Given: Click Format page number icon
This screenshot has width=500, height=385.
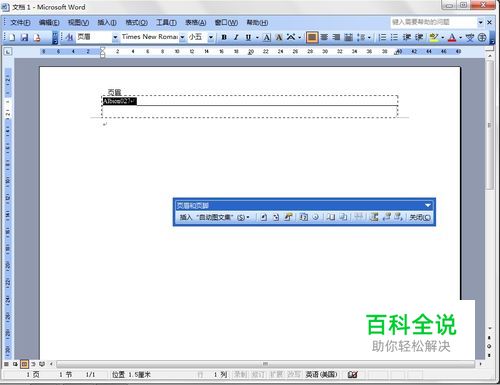Looking at the screenshot, I should point(288,217).
